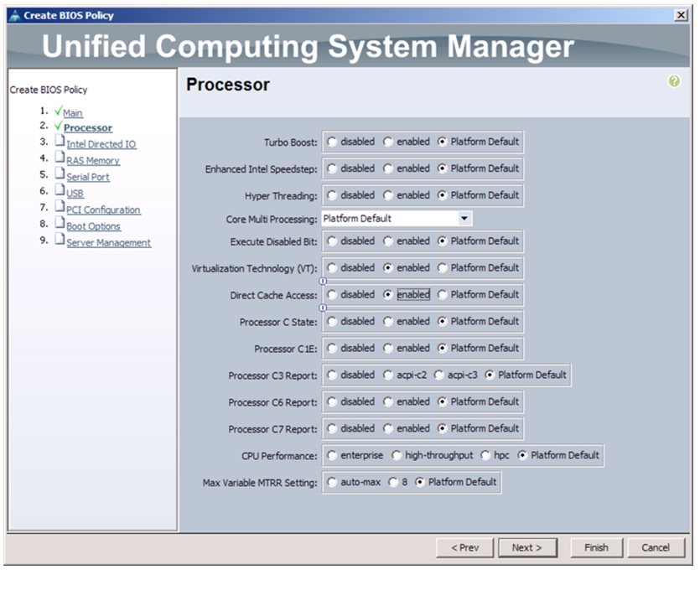Image resolution: width=700 pixels, height=590 pixels.
Task: Set Virtualization Technology to disabled
Action: click(x=332, y=268)
